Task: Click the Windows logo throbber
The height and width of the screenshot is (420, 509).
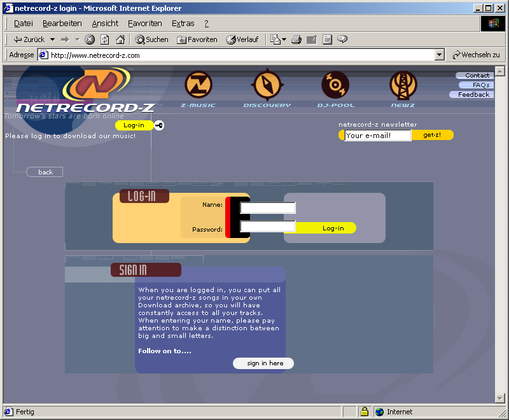Action: [x=492, y=24]
